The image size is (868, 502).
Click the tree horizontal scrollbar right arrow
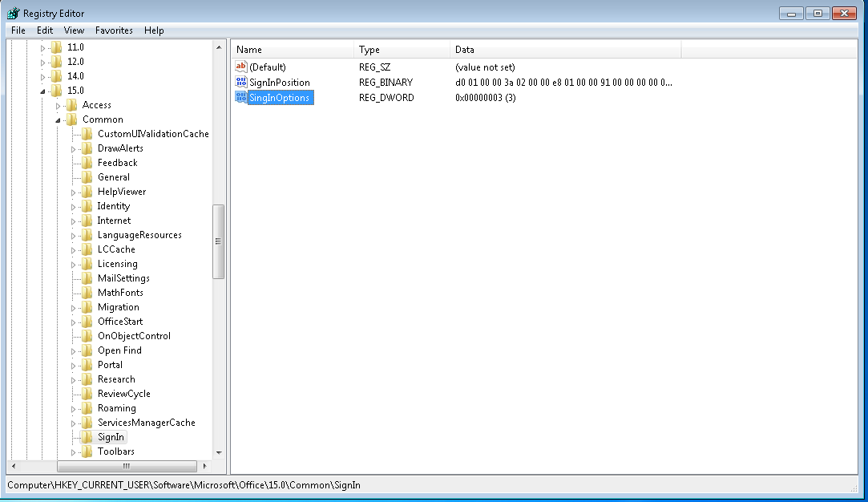(203, 466)
